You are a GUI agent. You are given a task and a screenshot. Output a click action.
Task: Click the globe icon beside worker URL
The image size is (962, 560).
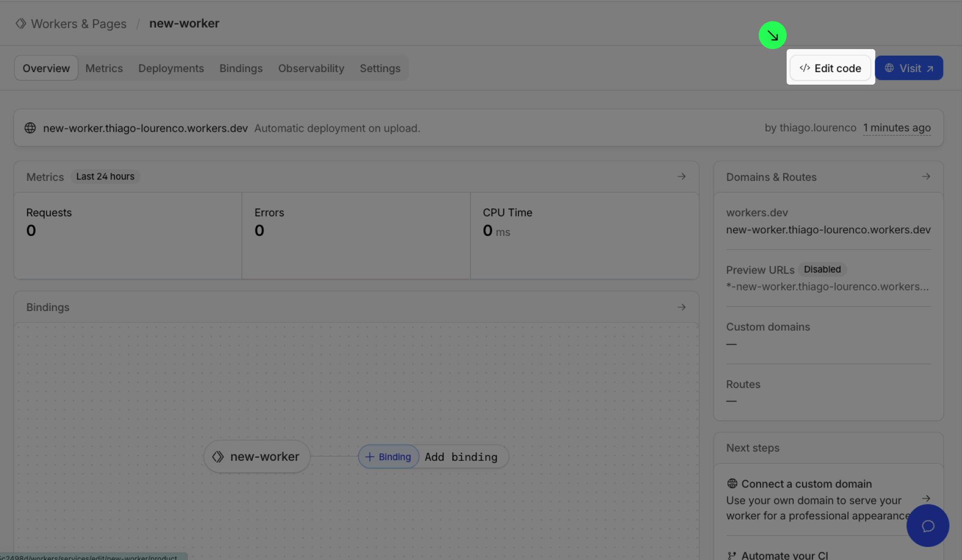click(x=30, y=128)
